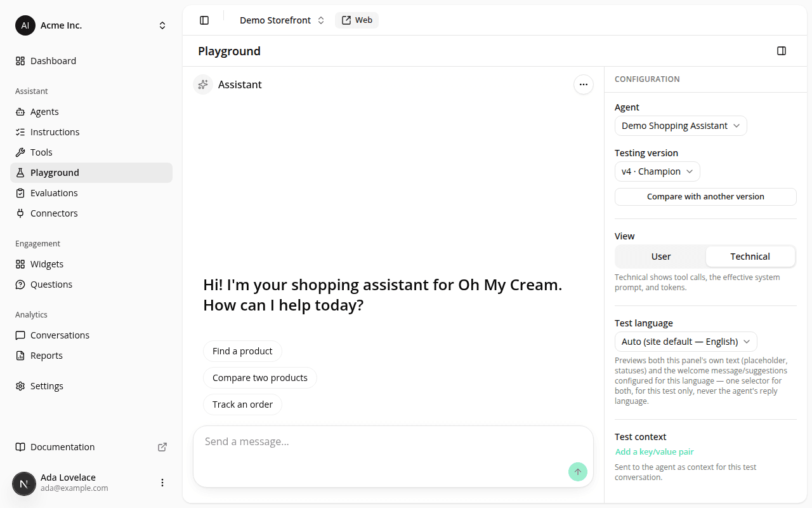Open the v4 · Champion version dropdown

[657, 171]
